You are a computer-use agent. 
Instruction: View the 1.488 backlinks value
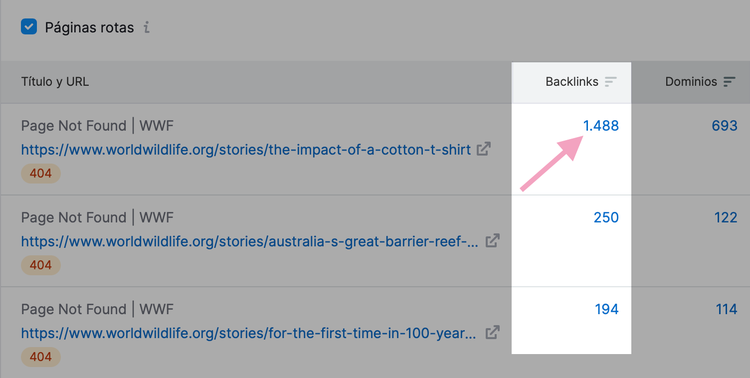click(601, 126)
